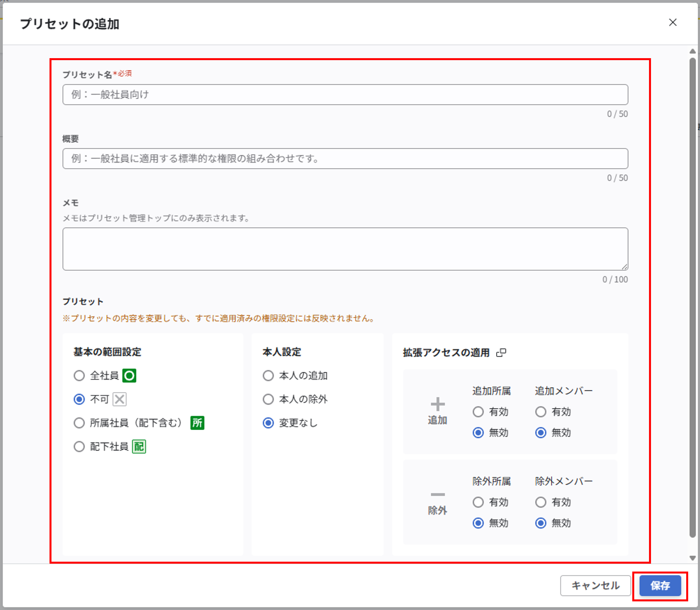
Task: Set 追加所属 to 無効
Action: pos(478,433)
